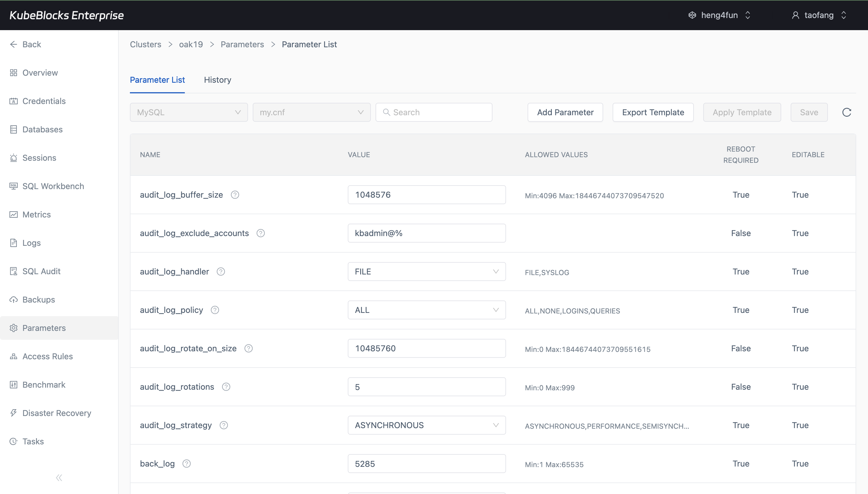Click the audit_log_rotate_on_size value field

point(427,348)
